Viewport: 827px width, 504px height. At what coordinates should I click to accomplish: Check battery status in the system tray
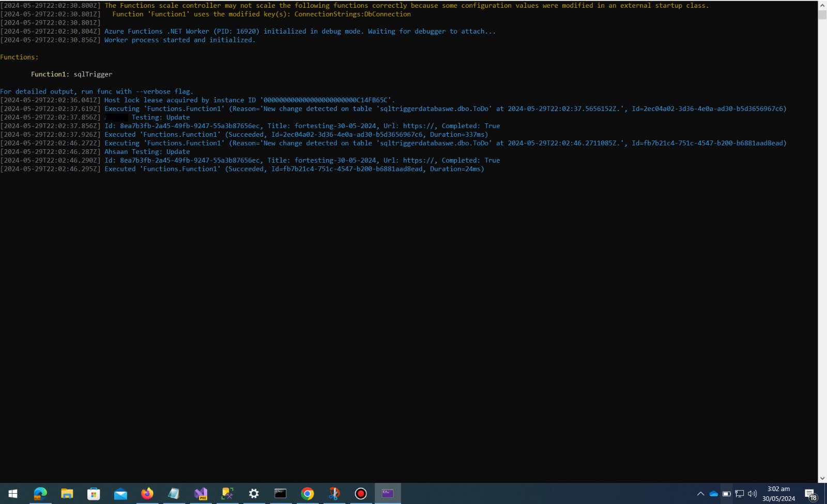[x=727, y=494]
